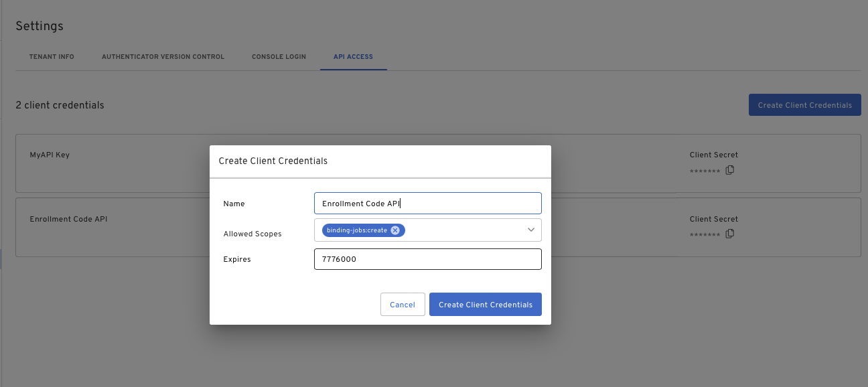Confirm Create Client Credentials in the dialog

click(486, 305)
